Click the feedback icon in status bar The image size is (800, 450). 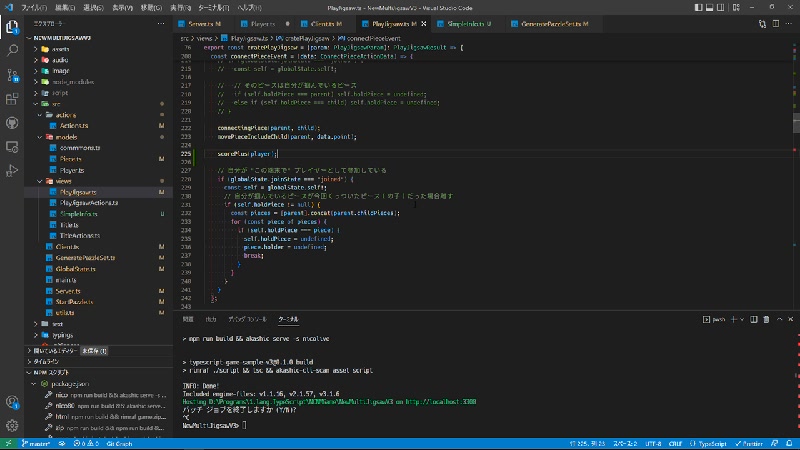point(774,444)
